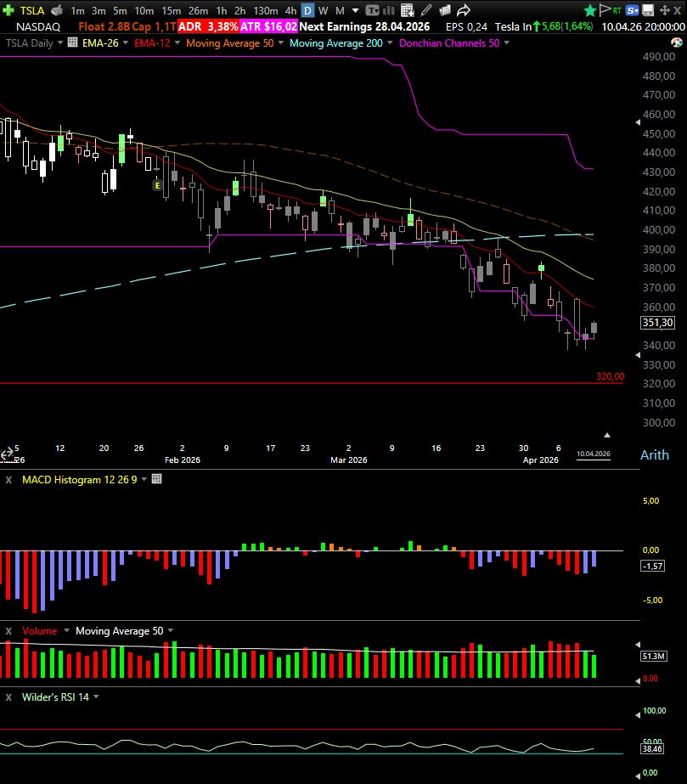Open the blue S dropdown button
The width and height of the screenshot is (687, 784).
[632, 10]
